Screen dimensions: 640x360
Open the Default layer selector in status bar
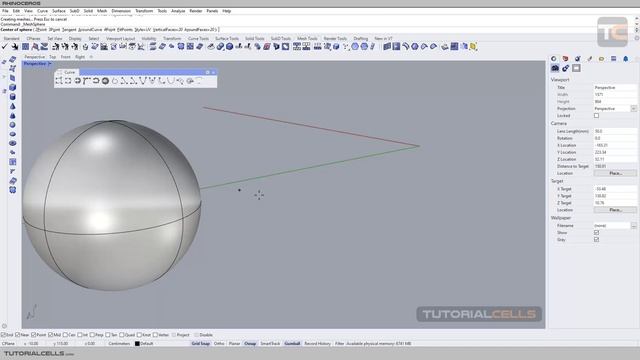[x=147, y=344]
